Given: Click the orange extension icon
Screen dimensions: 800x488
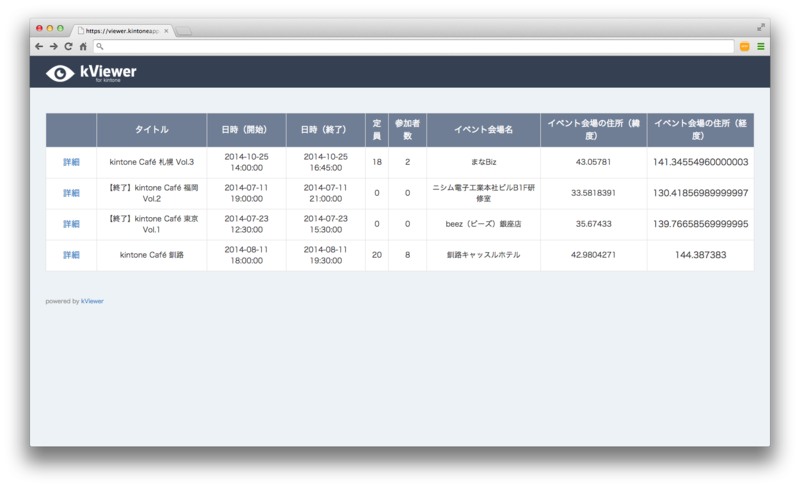Looking at the screenshot, I should (x=744, y=46).
